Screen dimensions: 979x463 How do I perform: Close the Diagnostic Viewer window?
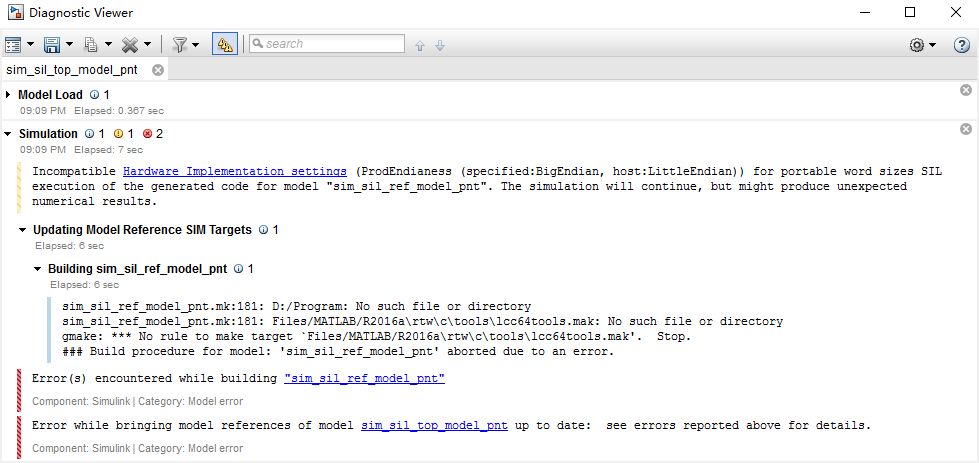pos(956,12)
